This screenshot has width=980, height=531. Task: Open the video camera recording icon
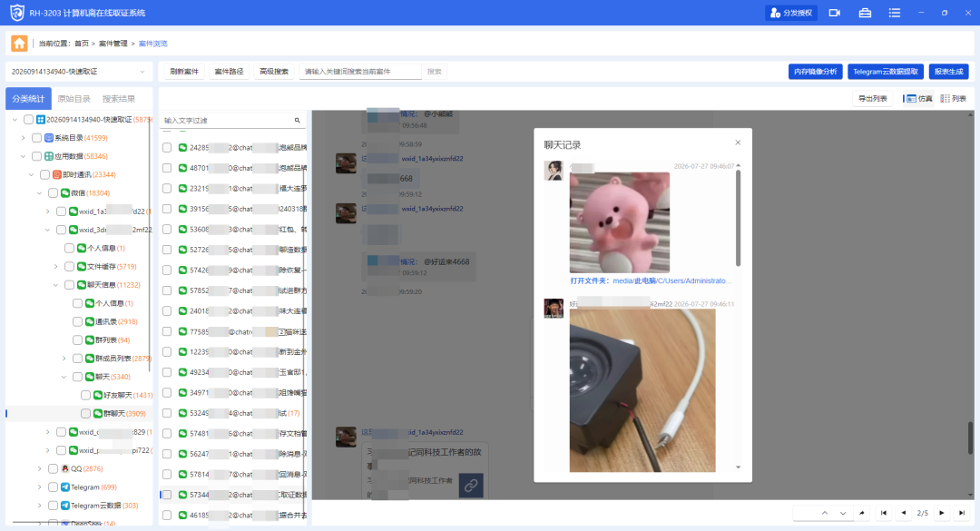pos(835,13)
